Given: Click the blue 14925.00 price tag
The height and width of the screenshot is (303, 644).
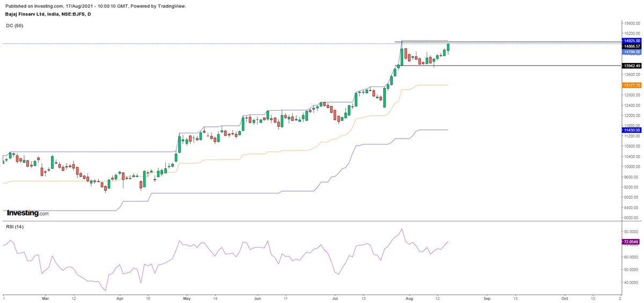Looking at the screenshot, I should [631, 40].
